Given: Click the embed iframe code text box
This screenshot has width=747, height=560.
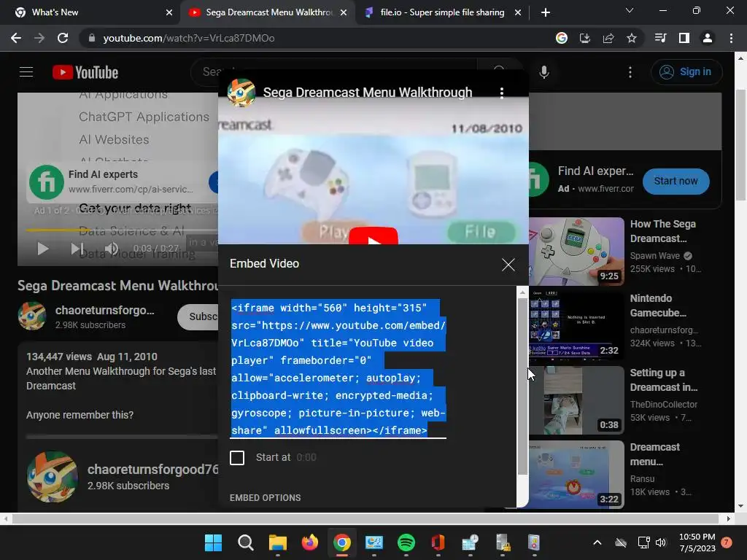Looking at the screenshot, I should click(338, 369).
